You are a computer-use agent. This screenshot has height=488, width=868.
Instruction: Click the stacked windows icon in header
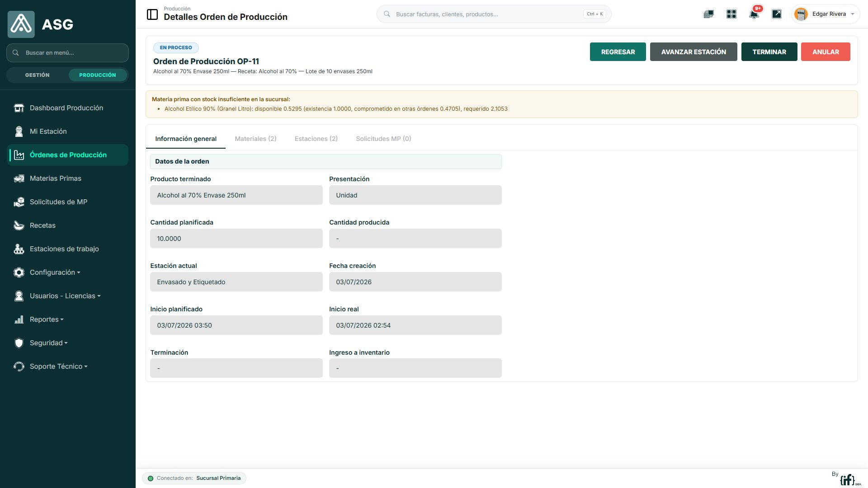coord(708,14)
